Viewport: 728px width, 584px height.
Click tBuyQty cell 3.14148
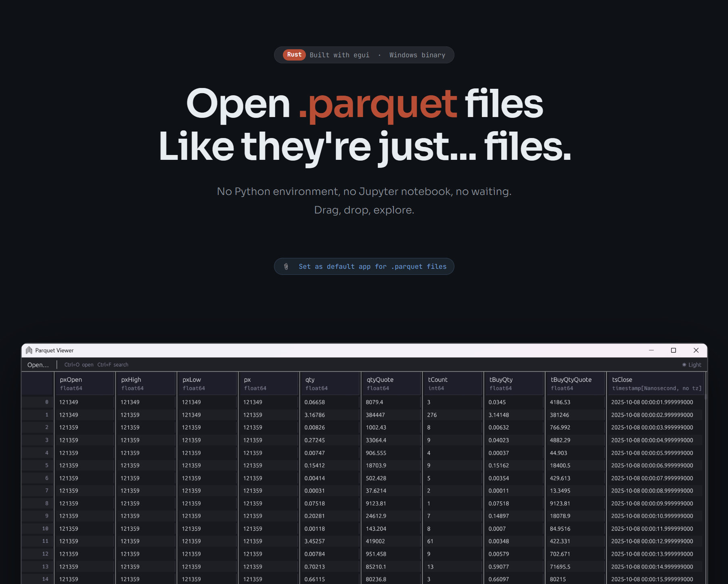499,415
